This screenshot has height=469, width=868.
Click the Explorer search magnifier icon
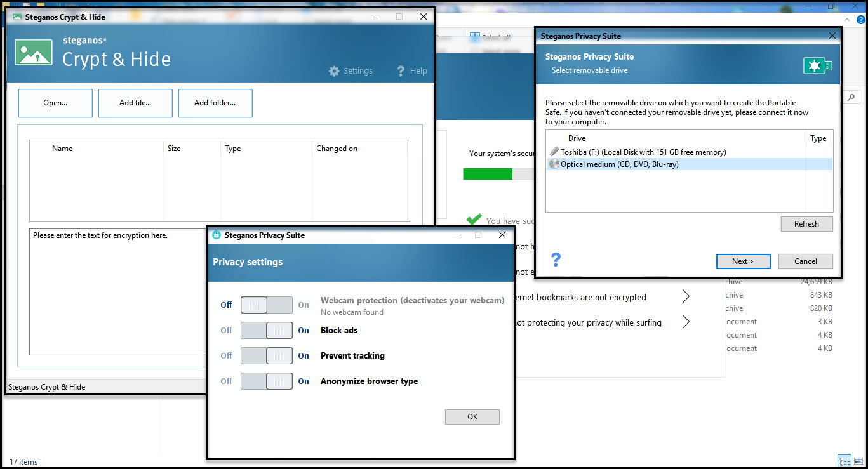852,97
